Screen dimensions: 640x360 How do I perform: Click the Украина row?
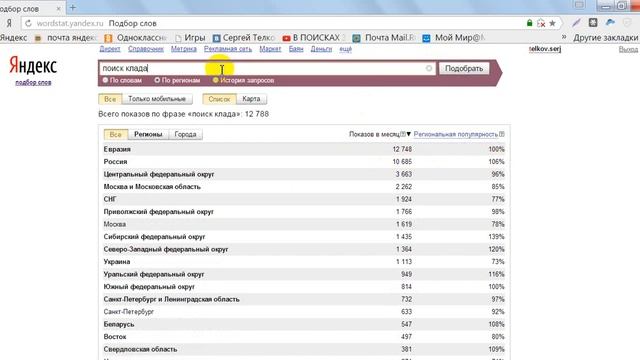[304, 262]
